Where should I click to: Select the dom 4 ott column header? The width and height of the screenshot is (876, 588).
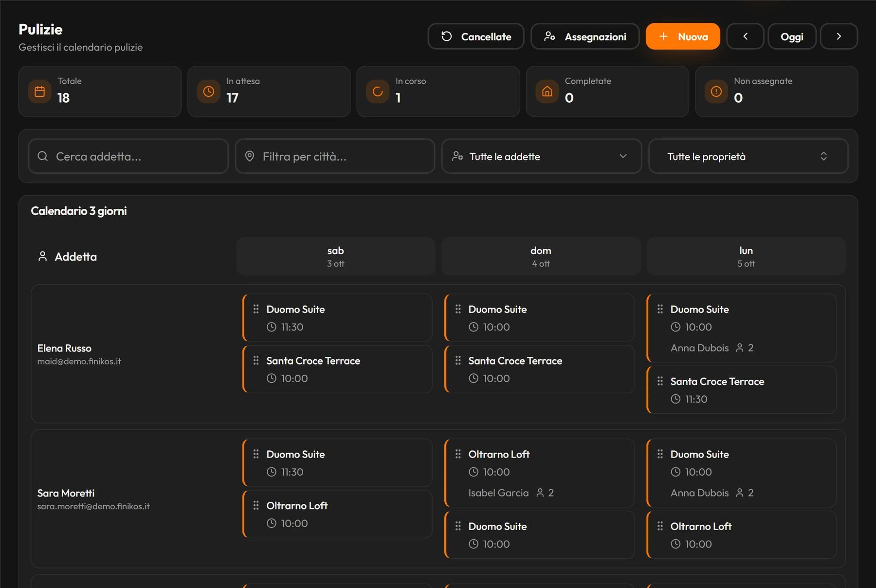tap(541, 257)
